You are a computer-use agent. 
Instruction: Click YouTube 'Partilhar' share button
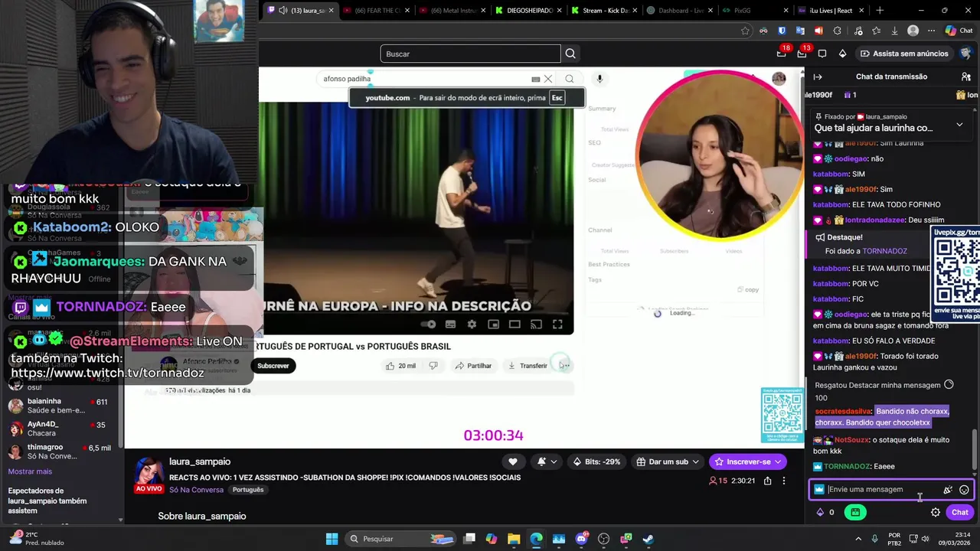(473, 366)
